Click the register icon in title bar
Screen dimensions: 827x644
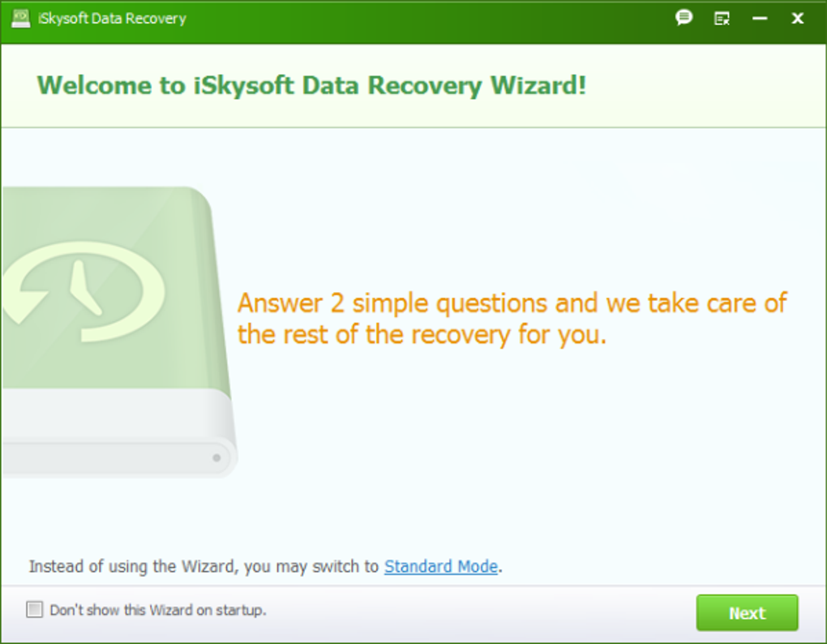(x=722, y=19)
